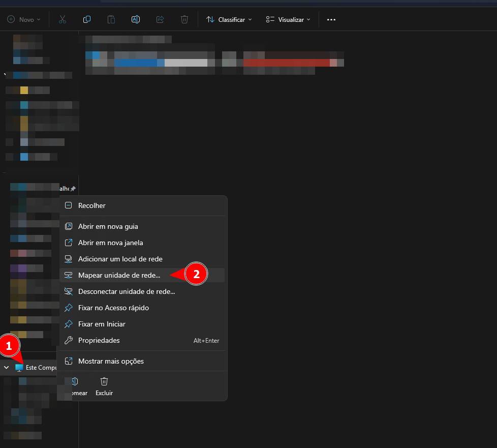This screenshot has width=497, height=448.
Task: Click the Cut scissors icon in toolbar
Action: click(63, 19)
